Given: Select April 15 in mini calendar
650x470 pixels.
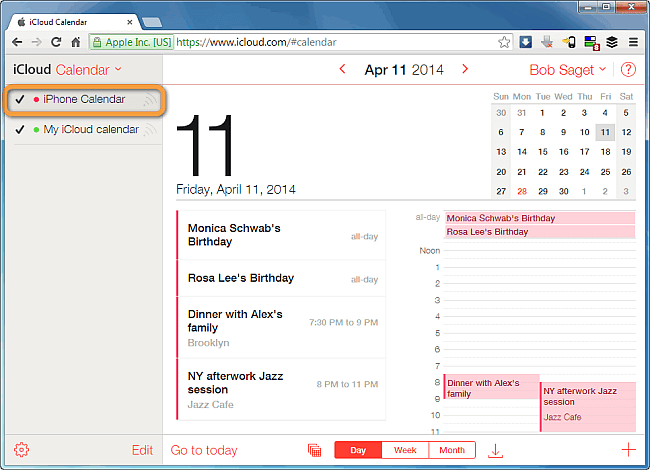Looking at the screenshot, I should [543, 152].
